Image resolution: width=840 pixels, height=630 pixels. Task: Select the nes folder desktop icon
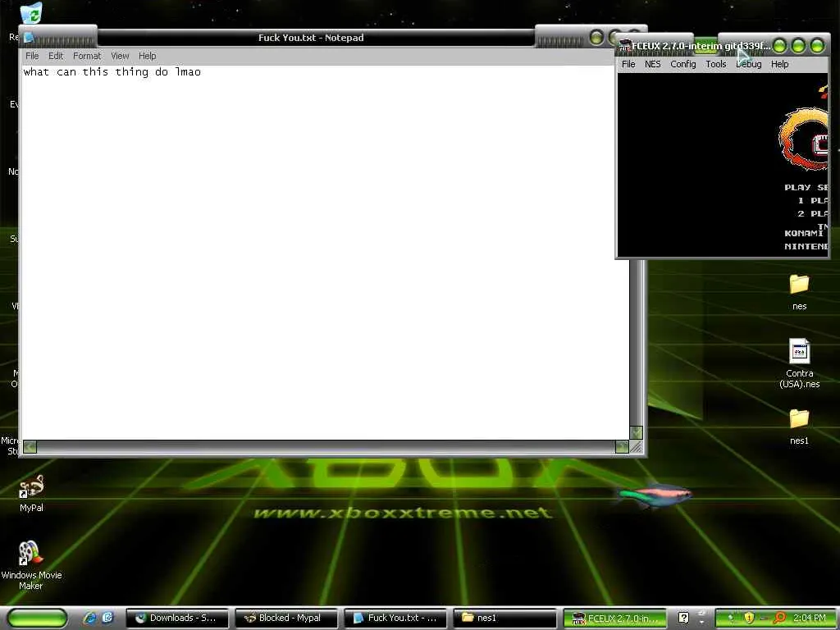[x=799, y=292]
